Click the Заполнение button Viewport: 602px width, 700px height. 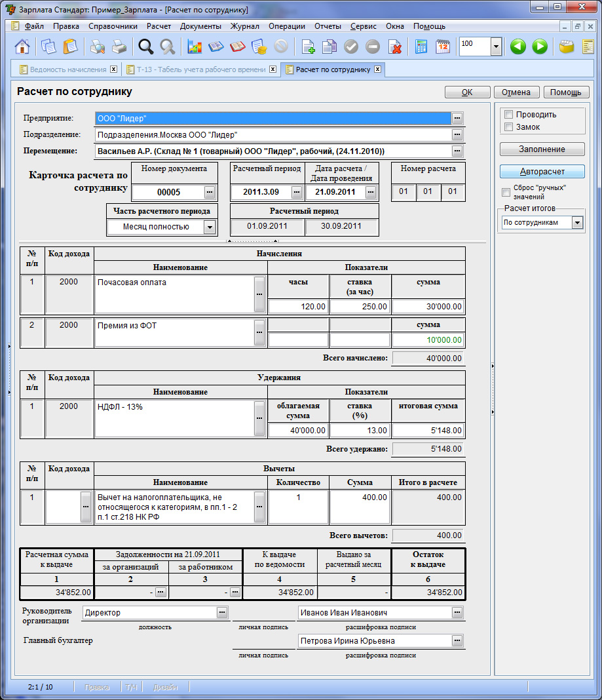click(542, 149)
